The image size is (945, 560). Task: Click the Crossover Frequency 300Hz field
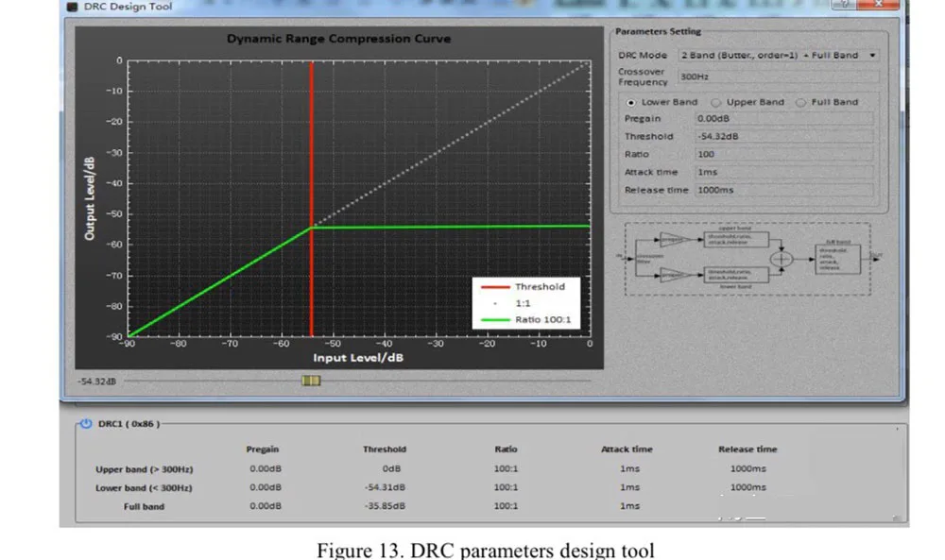[x=778, y=76]
